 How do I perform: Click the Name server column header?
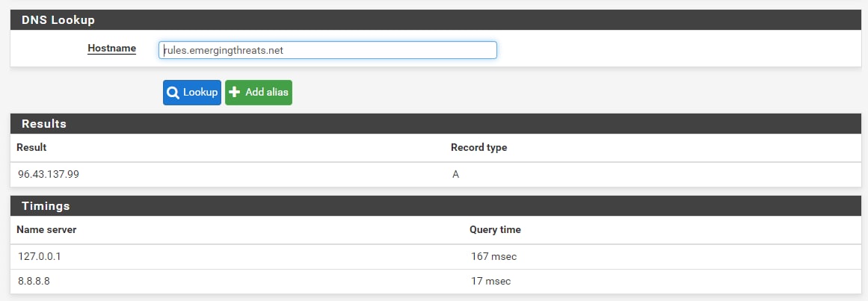(46, 229)
